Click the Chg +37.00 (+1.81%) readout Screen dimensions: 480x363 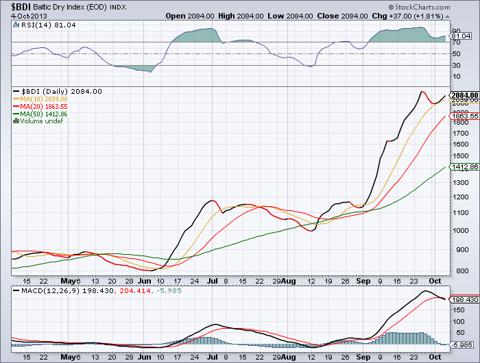tap(408, 16)
